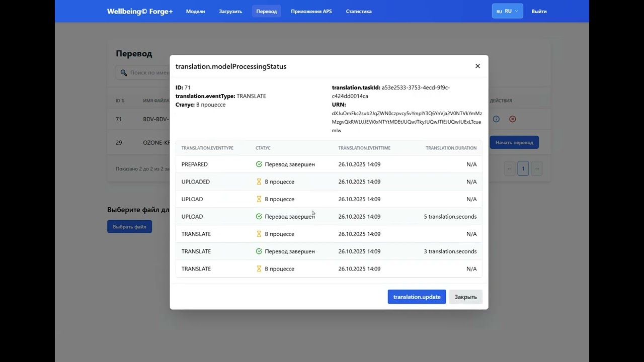This screenshot has width=644, height=362.
Task: Open Приложения APS menu item
Action: click(x=311, y=11)
